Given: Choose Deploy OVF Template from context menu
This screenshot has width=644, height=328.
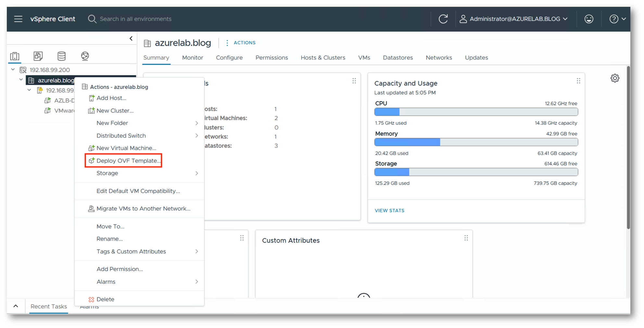Looking at the screenshot, I should (128, 161).
